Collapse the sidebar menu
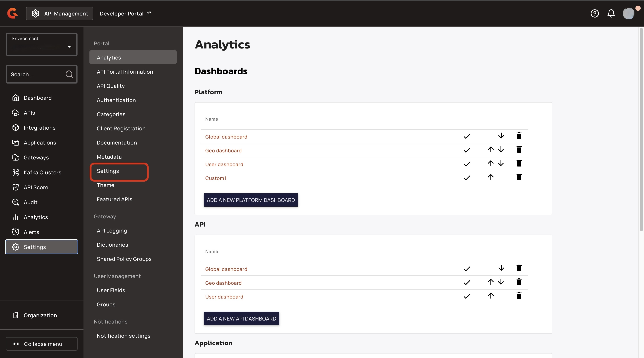This screenshot has height=358, width=644. pyautogui.click(x=42, y=344)
